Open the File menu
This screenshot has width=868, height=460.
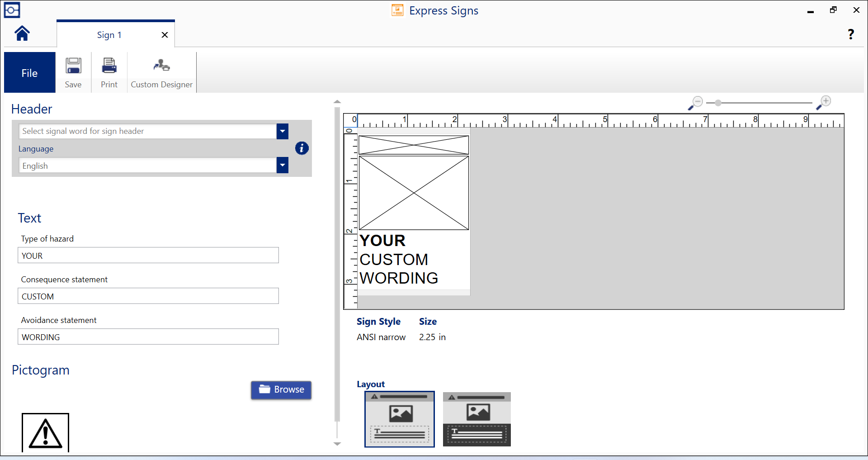[30, 73]
